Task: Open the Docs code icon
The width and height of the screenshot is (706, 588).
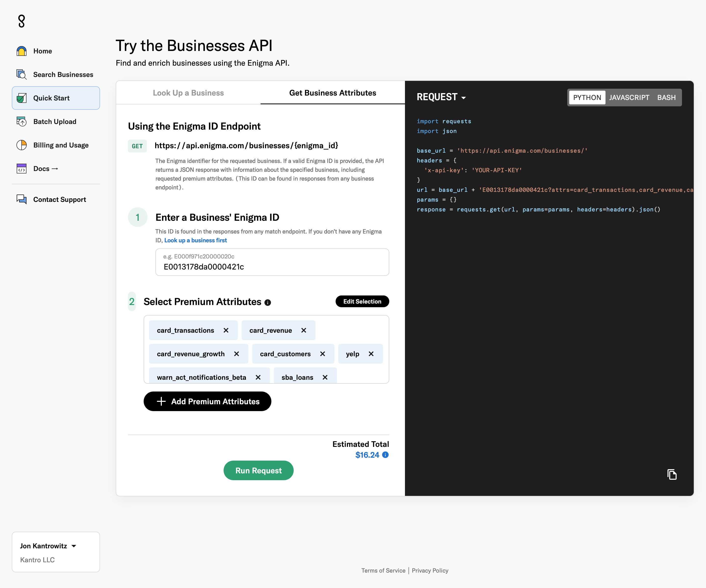Action: (x=22, y=169)
